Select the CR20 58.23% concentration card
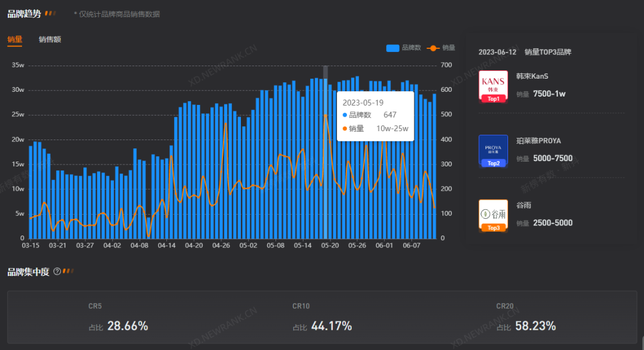Viewport: 644px width, 350px height. [x=526, y=317]
